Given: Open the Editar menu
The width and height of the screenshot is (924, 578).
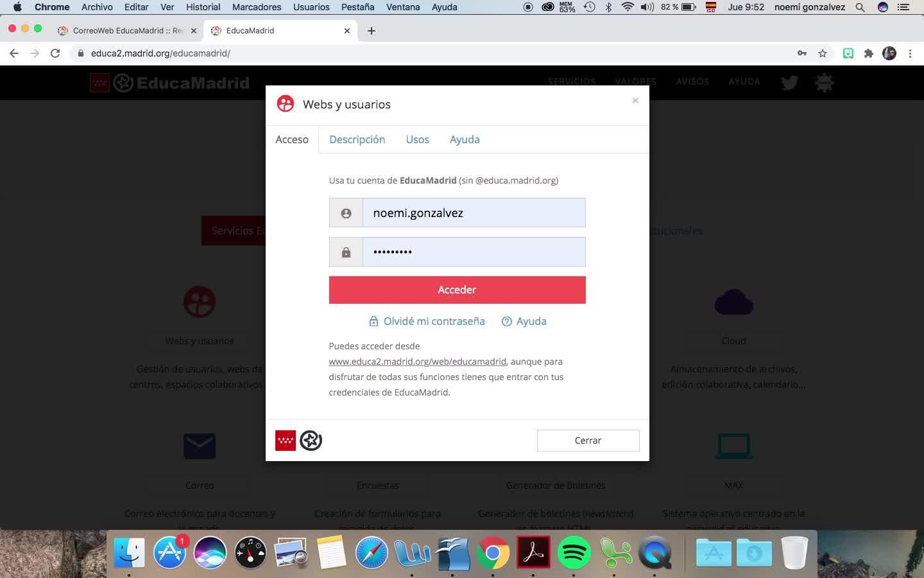Looking at the screenshot, I should tap(136, 7).
